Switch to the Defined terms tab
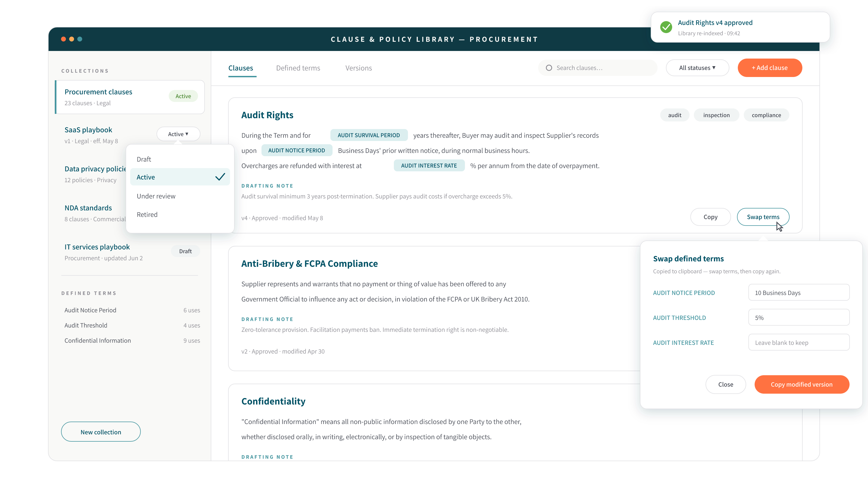The width and height of the screenshot is (868, 488). tap(298, 68)
